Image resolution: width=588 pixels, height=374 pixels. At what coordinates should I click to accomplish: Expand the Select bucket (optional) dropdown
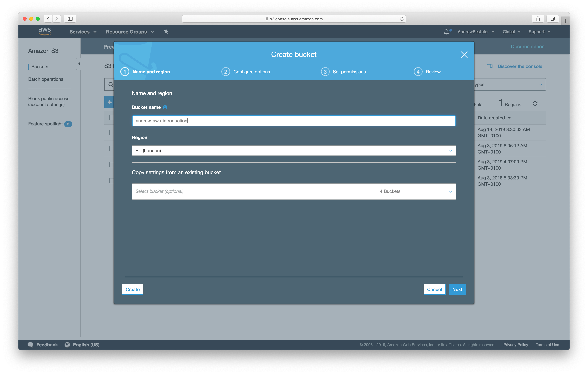point(294,192)
